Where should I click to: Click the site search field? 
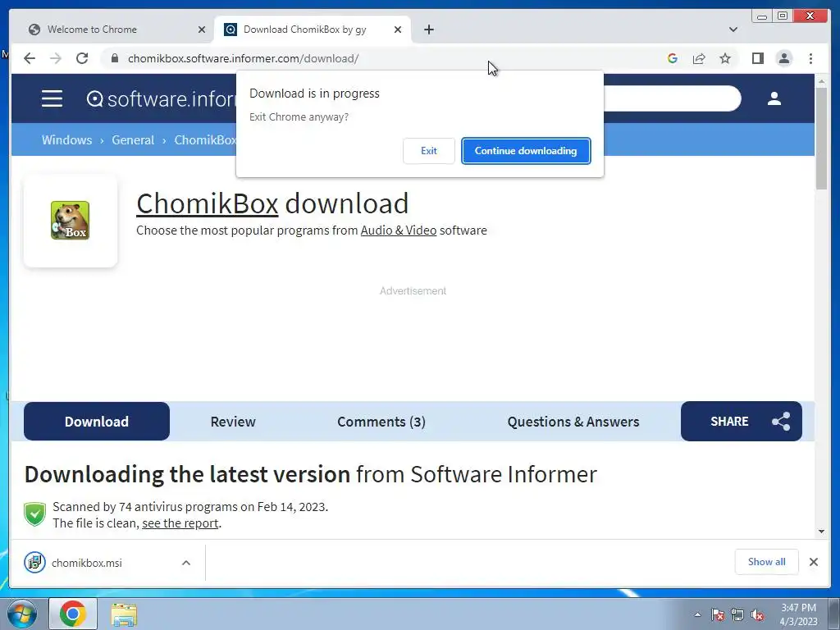pos(672,98)
